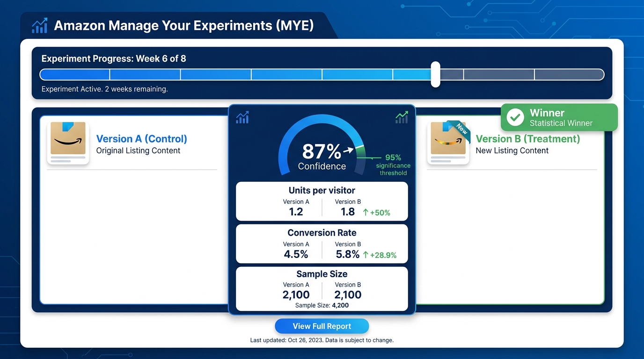Click the Winner Statistical Winner badge
The width and height of the screenshot is (644, 359).
tap(559, 117)
